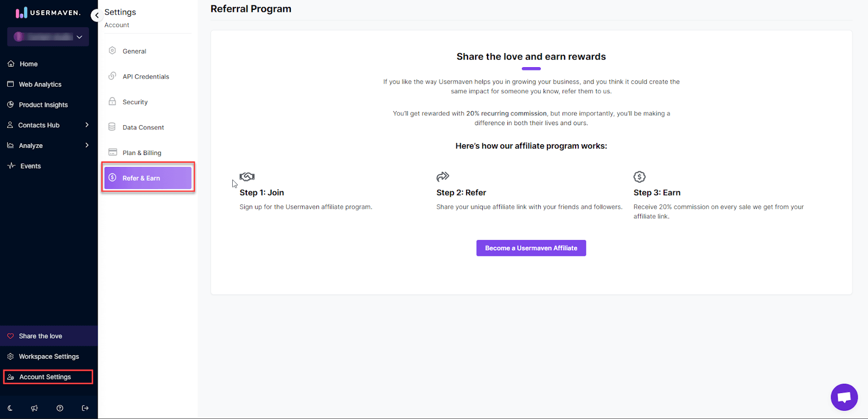The image size is (868, 419).
Task: Click the megaphone announcements icon
Action: point(34,408)
